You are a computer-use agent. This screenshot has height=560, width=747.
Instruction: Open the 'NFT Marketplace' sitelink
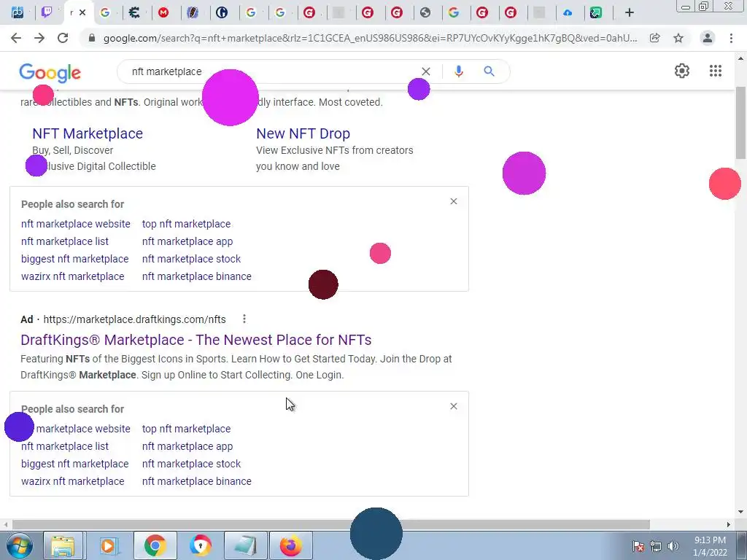(88, 133)
